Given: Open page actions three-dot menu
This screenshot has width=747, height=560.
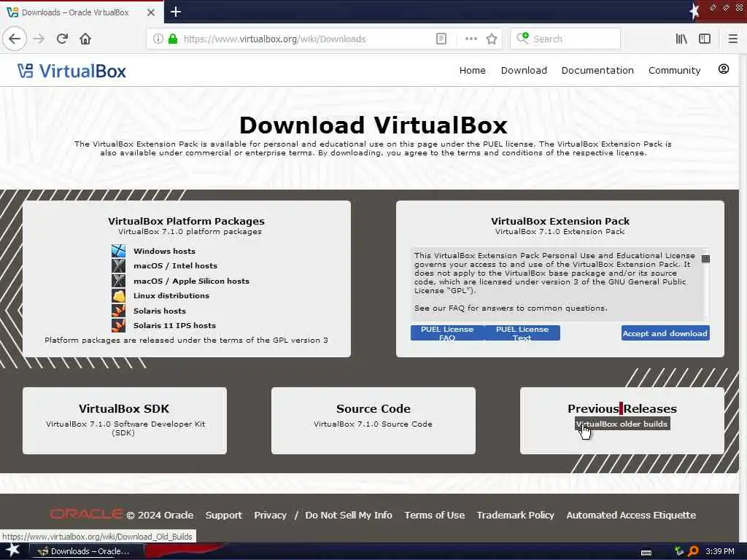Looking at the screenshot, I should pos(471,39).
